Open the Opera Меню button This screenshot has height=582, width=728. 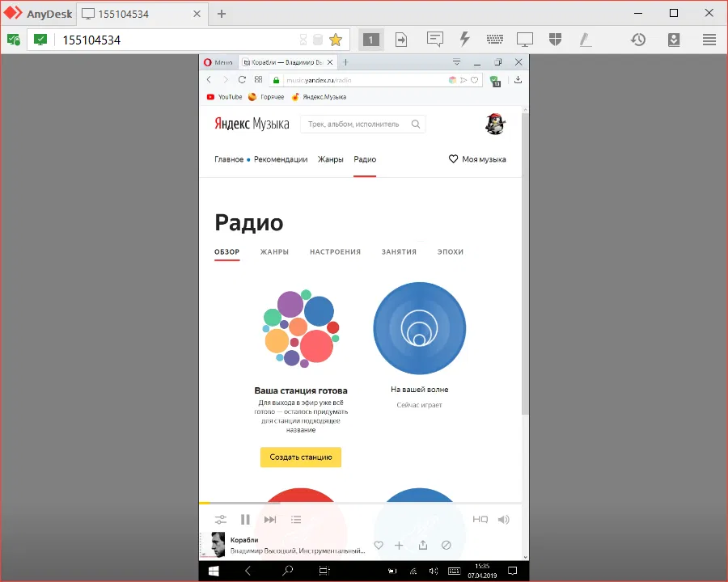[218, 62]
